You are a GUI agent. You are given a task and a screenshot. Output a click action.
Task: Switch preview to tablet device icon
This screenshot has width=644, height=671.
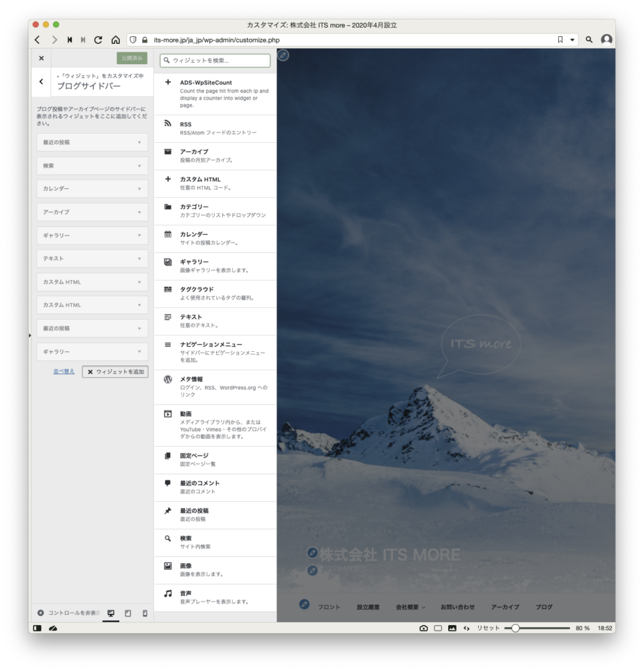tap(128, 613)
